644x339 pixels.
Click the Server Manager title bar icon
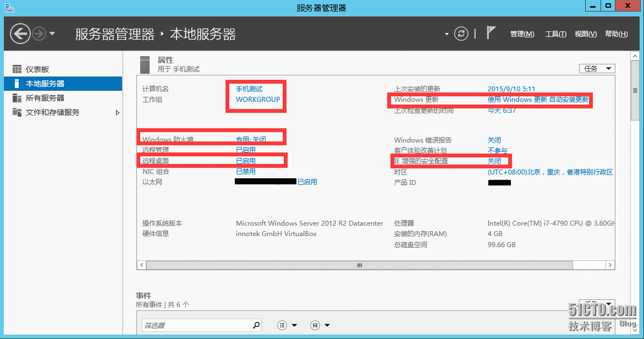pos(9,7)
